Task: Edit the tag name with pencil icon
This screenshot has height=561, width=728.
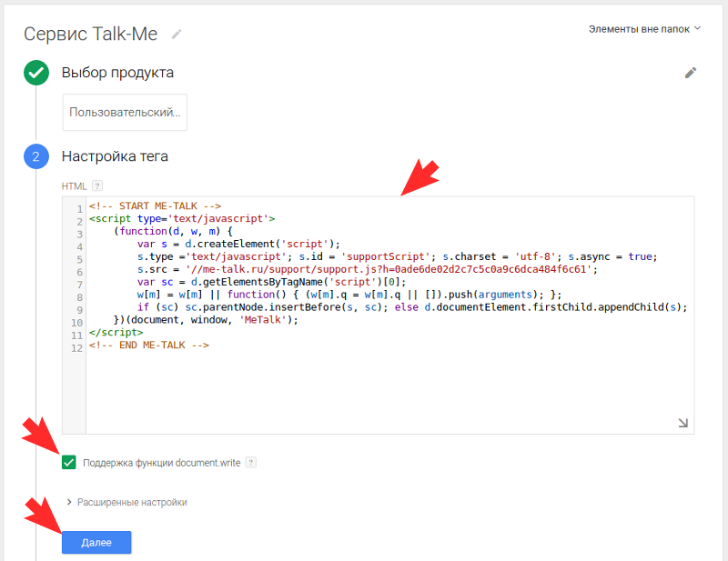Action: click(177, 34)
